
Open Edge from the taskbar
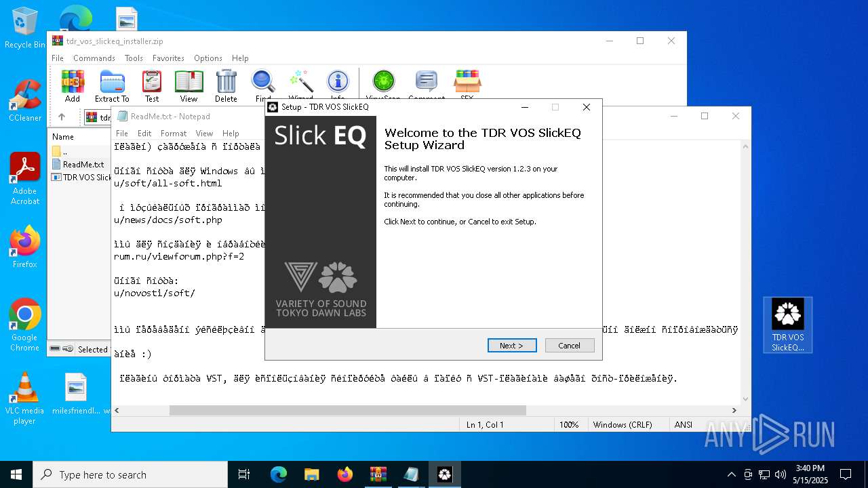(x=279, y=474)
